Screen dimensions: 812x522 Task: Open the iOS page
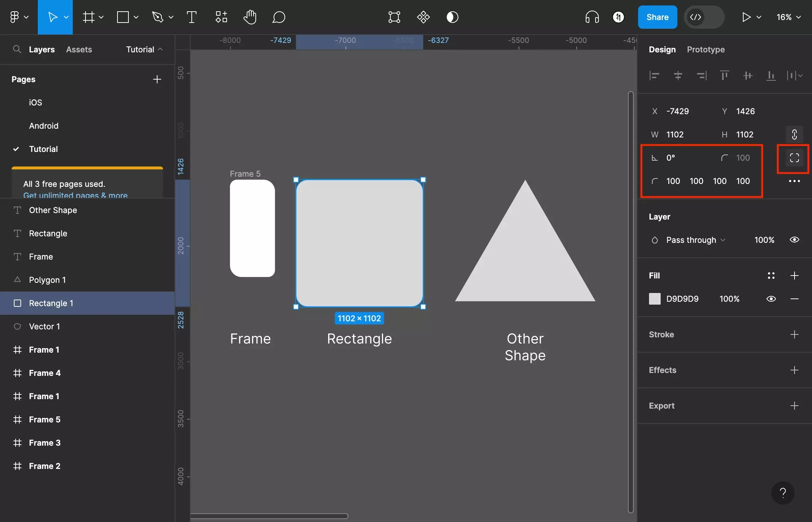tap(35, 103)
